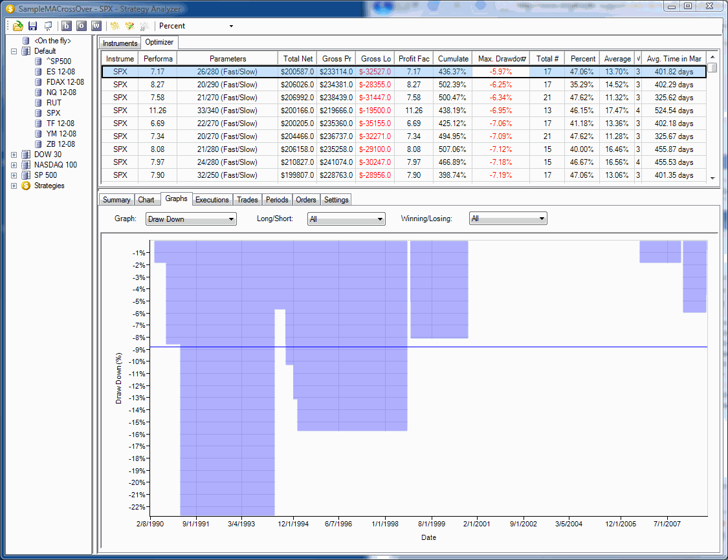Click the yellow notes icon before the pencil
728x560 pixels.
[x=115, y=26]
